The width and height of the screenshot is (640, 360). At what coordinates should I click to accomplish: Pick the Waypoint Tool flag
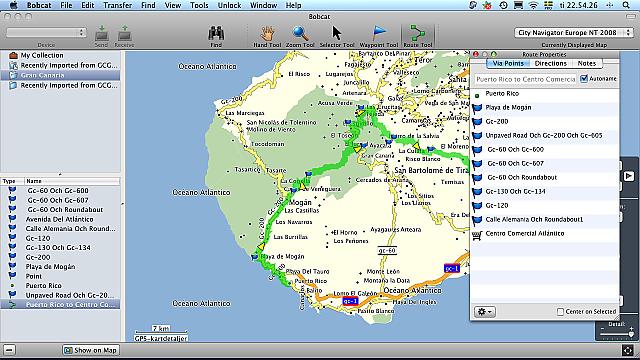tap(379, 33)
